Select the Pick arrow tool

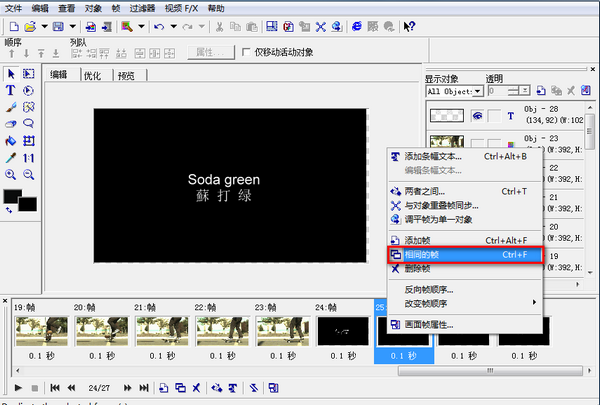(x=11, y=73)
